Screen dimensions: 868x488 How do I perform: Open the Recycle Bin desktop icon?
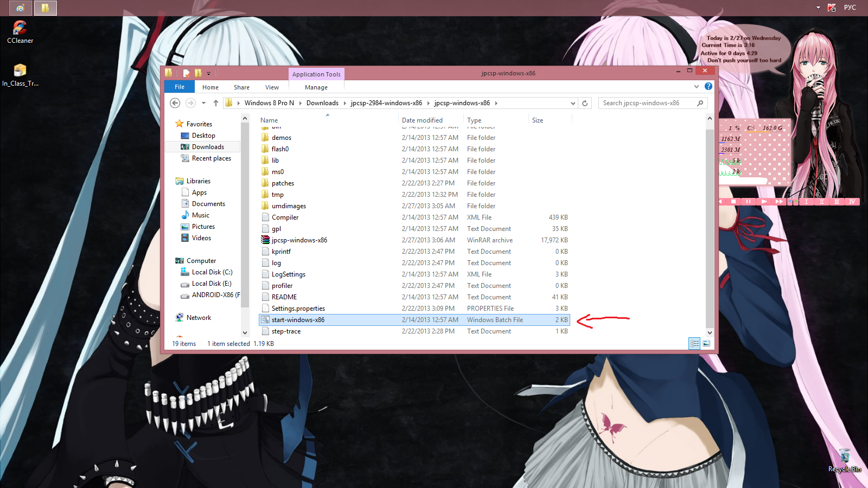coord(844,461)
